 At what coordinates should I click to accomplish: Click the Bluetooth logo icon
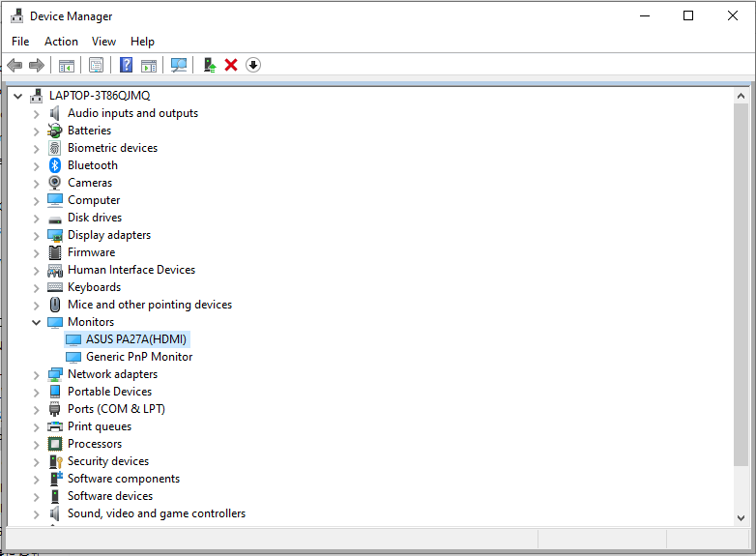55,165
